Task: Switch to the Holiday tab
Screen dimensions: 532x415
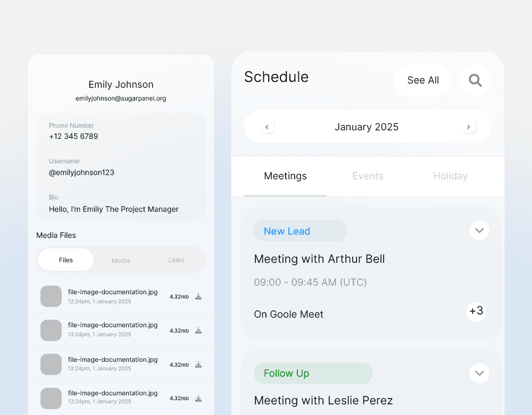Action: pyautogui.click(x=450, y=176)
